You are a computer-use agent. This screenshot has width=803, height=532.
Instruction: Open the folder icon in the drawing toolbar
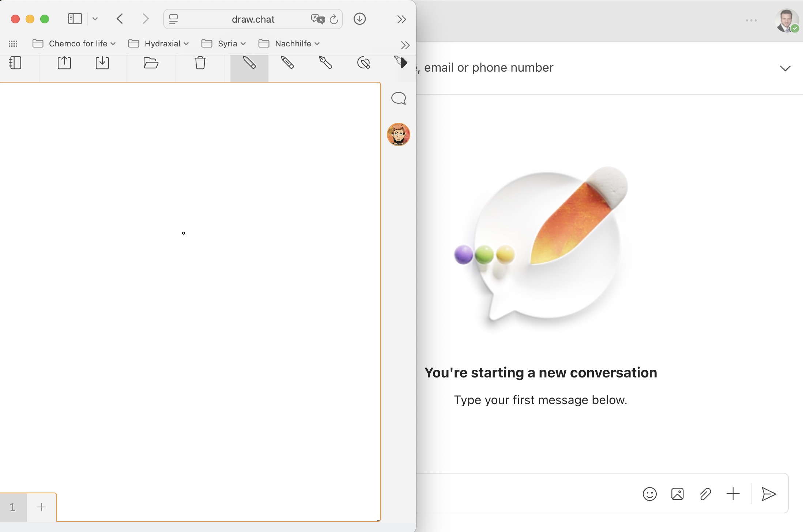(151, 63)
